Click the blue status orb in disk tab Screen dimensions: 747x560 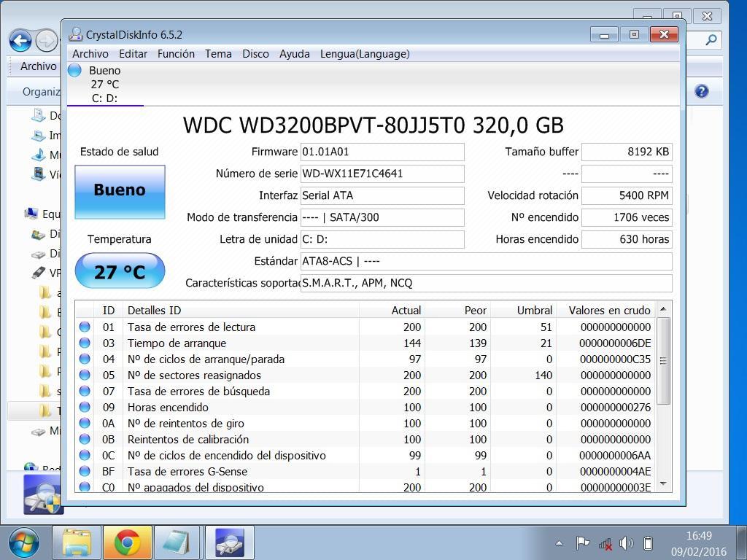click(x=75, y=71)
